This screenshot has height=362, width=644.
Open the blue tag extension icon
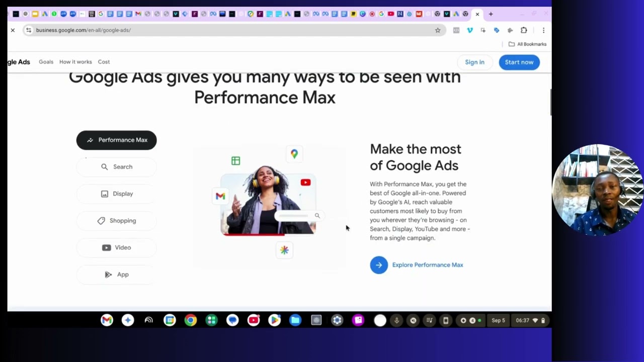[497, 30]
